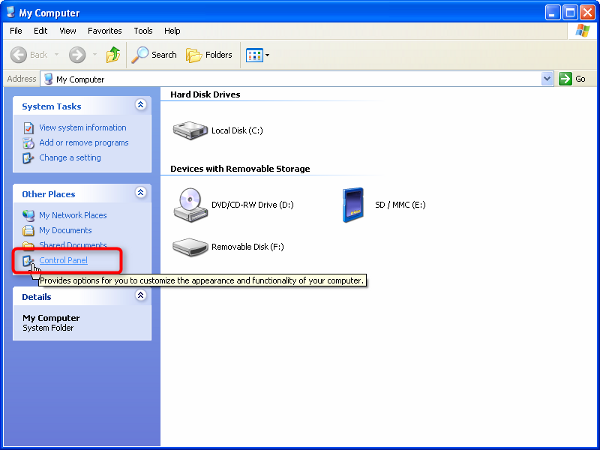Click the My Documents folder icon
This screenshot has width=600, height=450.
click(28, 230)
